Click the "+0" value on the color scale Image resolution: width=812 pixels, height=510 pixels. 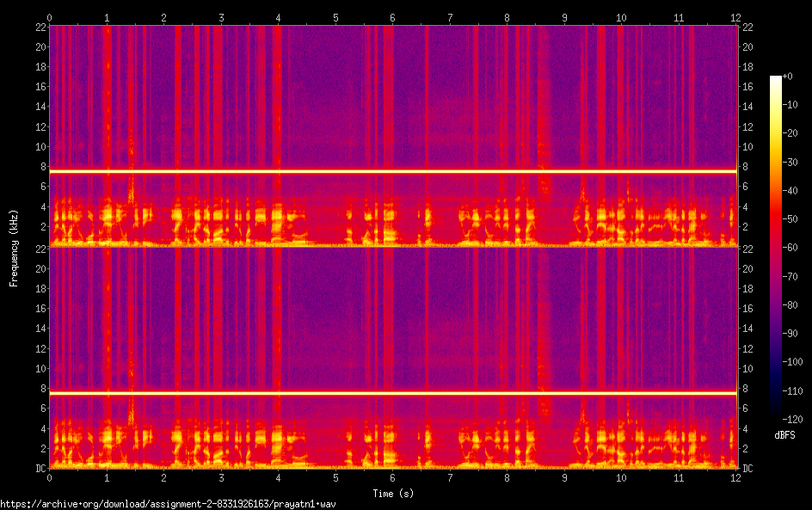coord(788,76)
